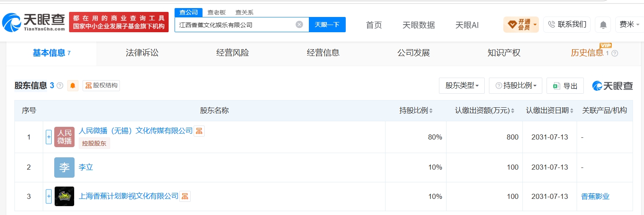The width and height of the screenshot is (644, 215).
Task: Open the 股东类型 dropdown filter
Action: 462,86
